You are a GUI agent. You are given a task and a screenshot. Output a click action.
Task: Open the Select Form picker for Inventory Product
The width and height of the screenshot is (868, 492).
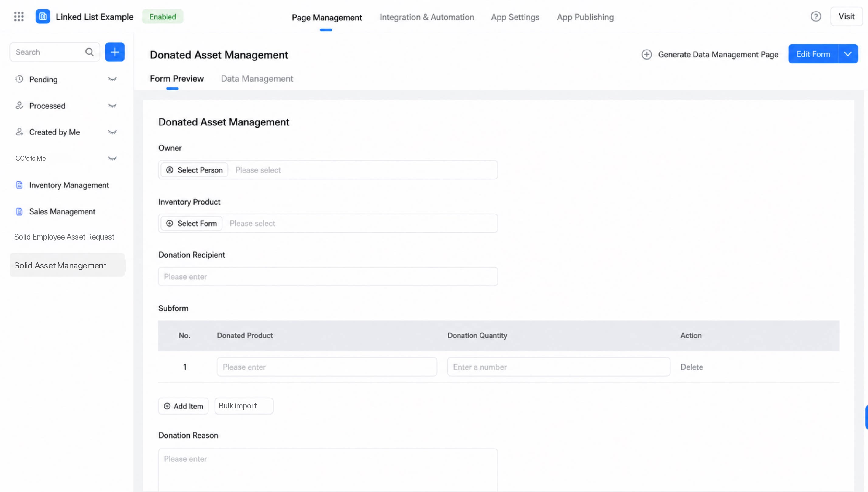tap(191, 223)
